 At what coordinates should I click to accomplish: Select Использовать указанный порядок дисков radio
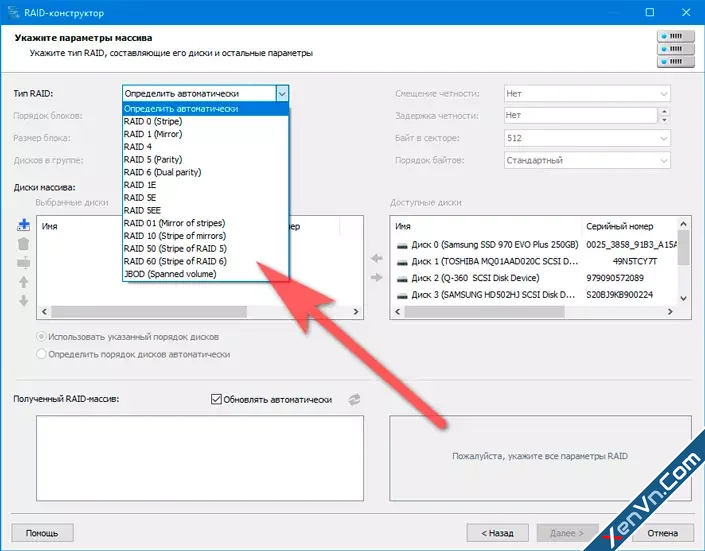(41, 336)
